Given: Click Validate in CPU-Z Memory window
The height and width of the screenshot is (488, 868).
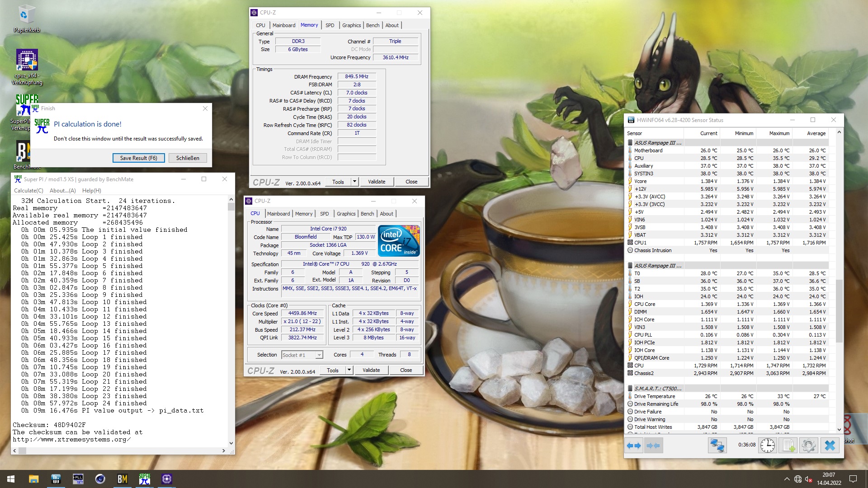Looking at the screenshot, I should click(377, 182).
